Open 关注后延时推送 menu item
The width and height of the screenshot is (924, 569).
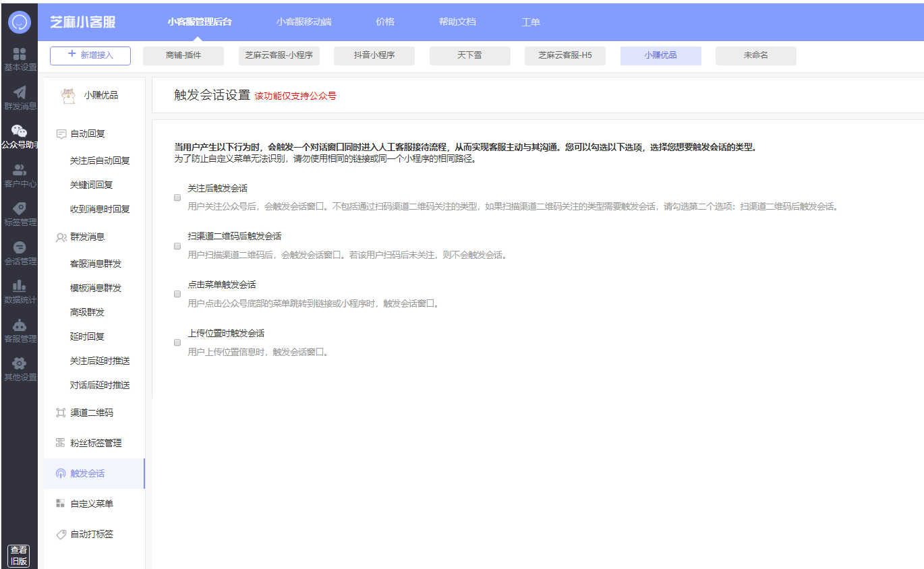pyautogui.click(x=100, y=361)
